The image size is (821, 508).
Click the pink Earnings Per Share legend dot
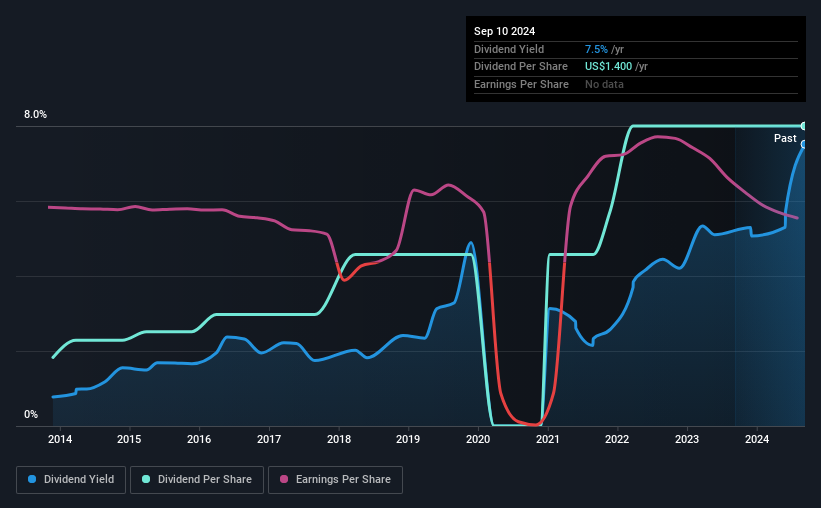tap(284, 479)
